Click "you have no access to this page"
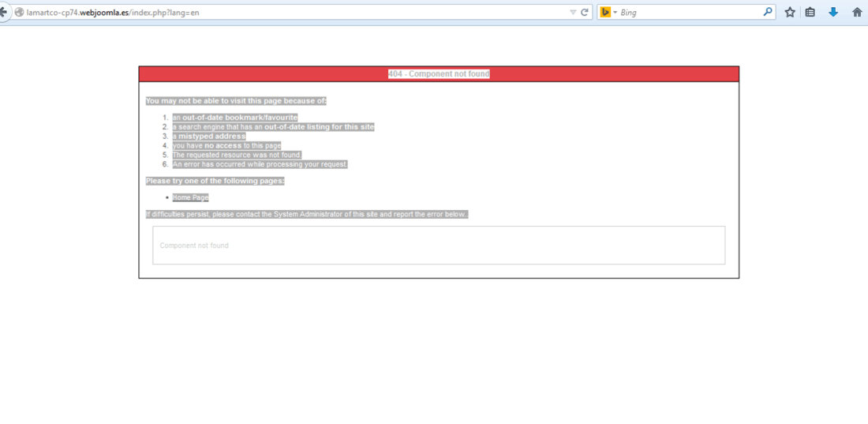 click(x=226, y=146)
